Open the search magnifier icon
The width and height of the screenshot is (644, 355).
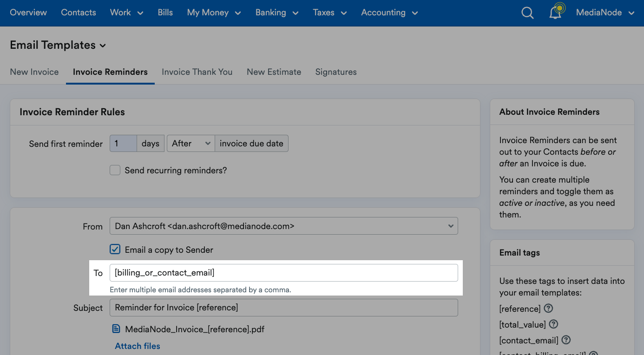click(x=527, y=13)
